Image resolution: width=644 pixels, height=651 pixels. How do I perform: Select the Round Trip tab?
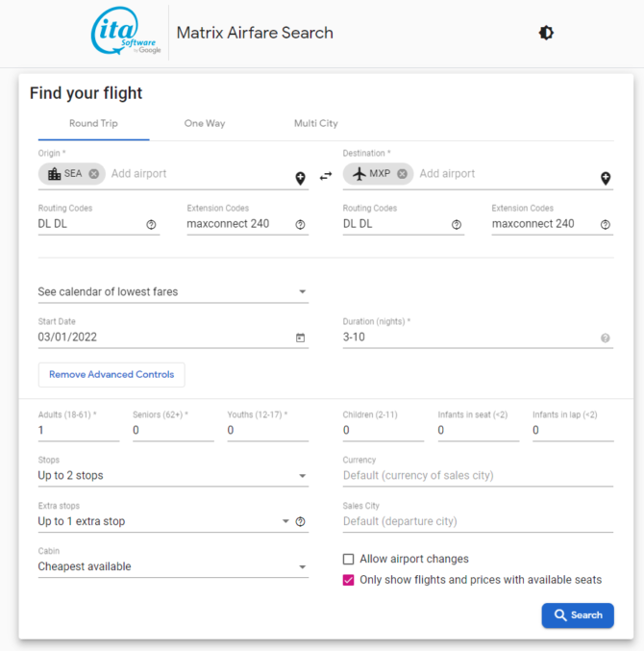94,123
